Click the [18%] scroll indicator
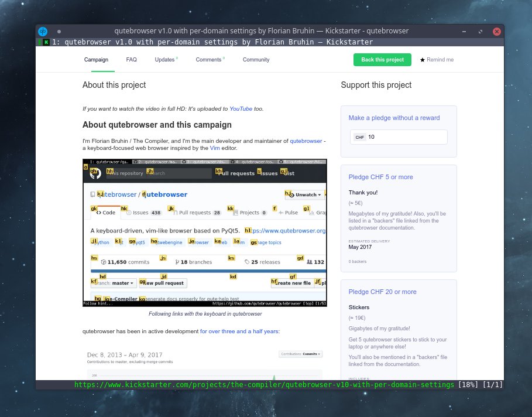Viewport: 532px width, 417px height. click(468, 385)
